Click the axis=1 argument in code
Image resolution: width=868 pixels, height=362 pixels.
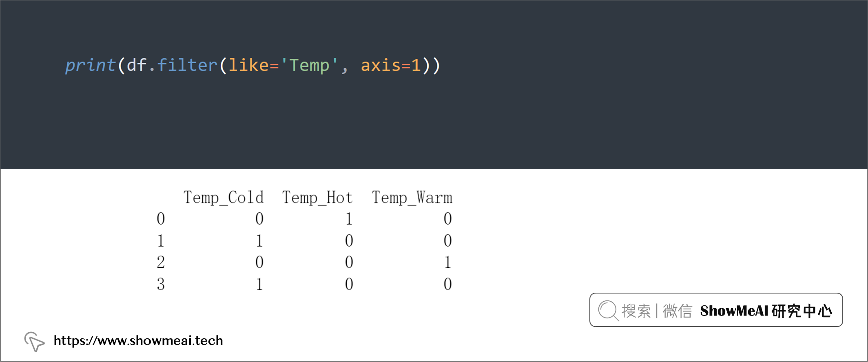coord(391,65)
